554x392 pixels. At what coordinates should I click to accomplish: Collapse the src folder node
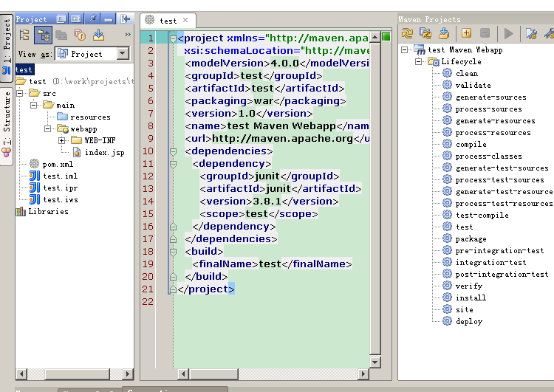point(20,93)
